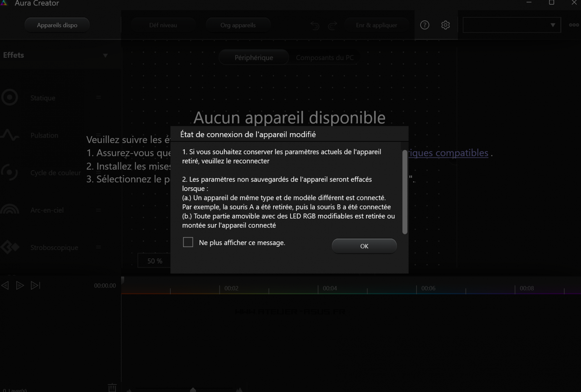
Task: Select the Pulsation effect icon
Action: tap(10, 135)
